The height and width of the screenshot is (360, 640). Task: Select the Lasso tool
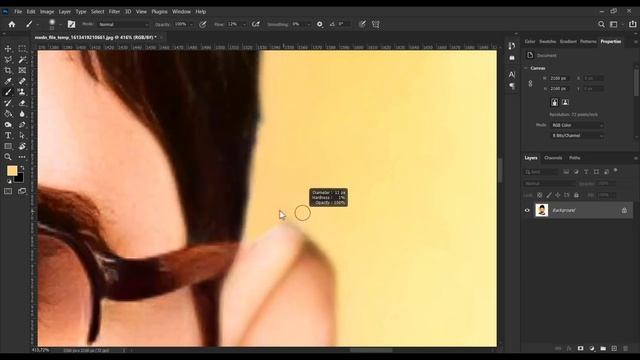(x=8, y=60)
